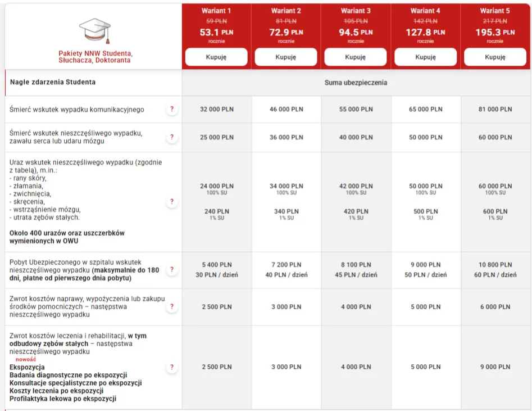Viewport: 532px width, 411px height.
Task: Show help for hospital stay row
Action: 172,270
